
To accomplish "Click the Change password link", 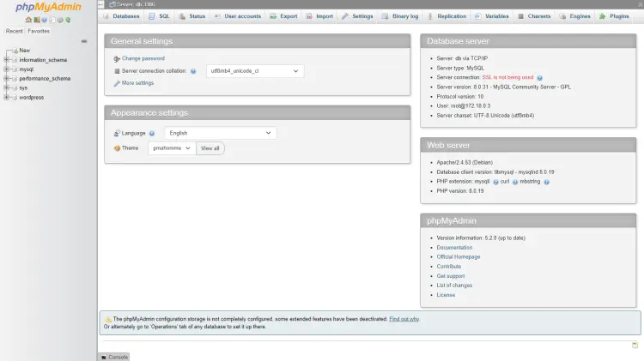I will [143, 58].
